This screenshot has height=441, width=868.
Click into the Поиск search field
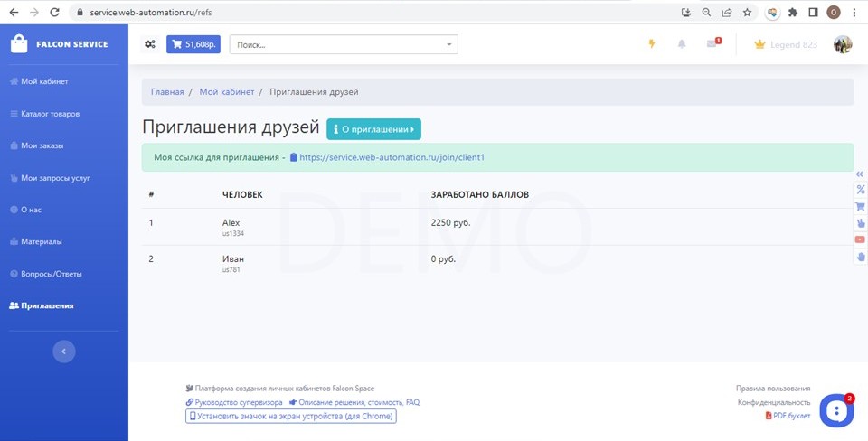pos(335,44)
